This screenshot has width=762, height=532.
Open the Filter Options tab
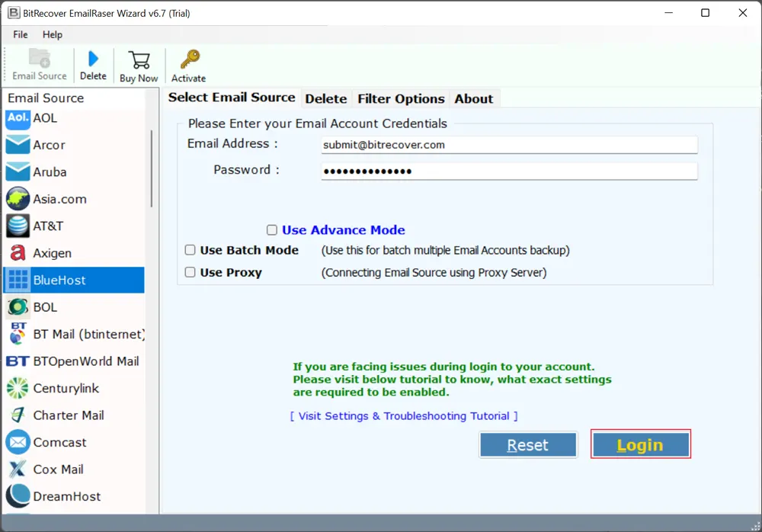click(401, 99)
